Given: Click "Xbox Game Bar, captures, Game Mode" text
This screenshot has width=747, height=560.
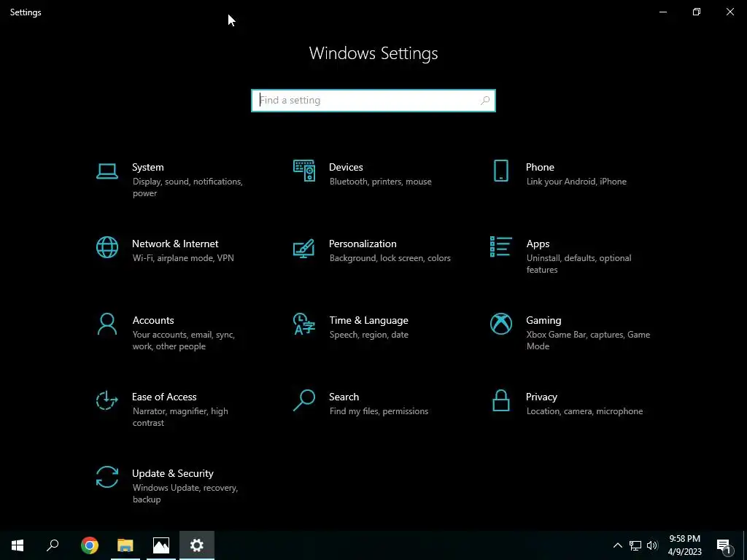Looking at the screenshot, I should click(589, 341).
